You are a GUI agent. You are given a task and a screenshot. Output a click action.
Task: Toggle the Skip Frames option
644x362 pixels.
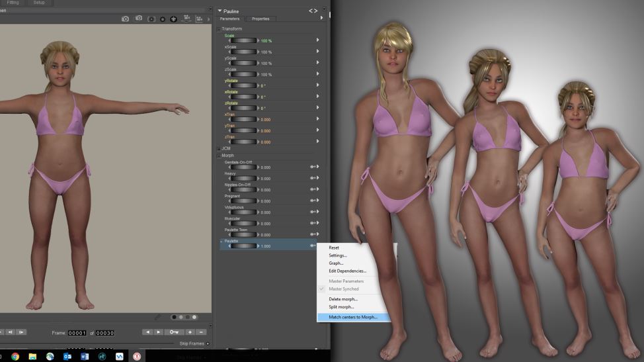[208, 343]
